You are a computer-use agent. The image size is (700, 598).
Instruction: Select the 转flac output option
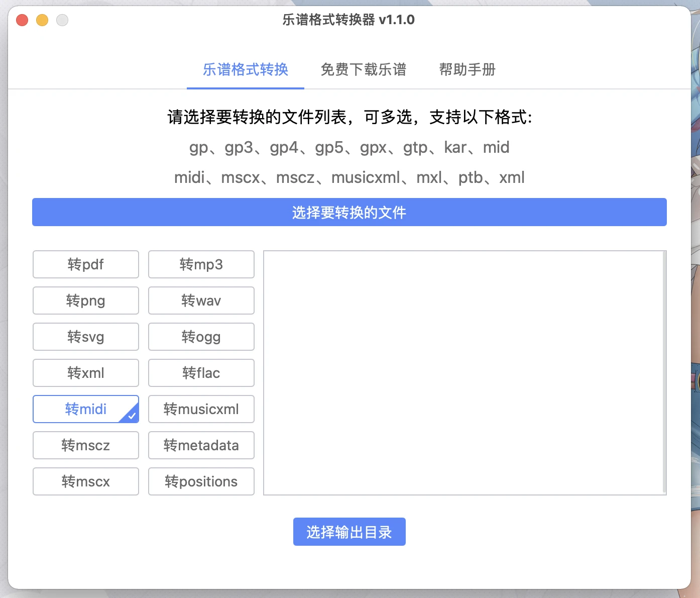201,373
